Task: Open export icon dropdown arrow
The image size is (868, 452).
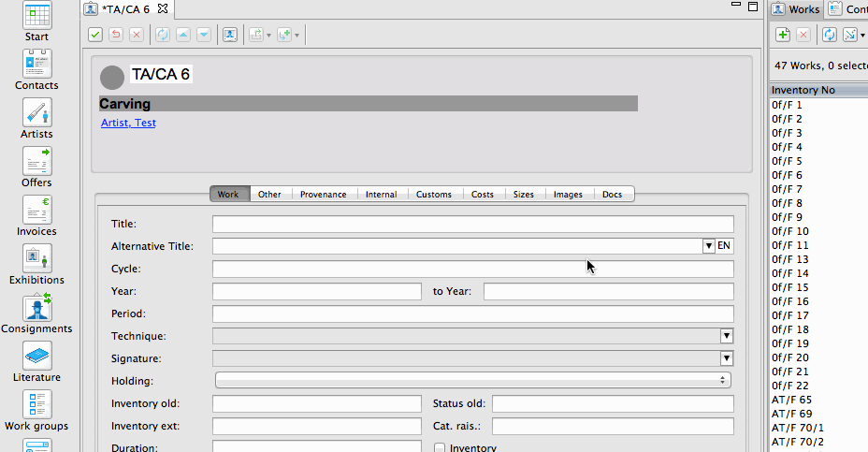Action: point(269,36)
